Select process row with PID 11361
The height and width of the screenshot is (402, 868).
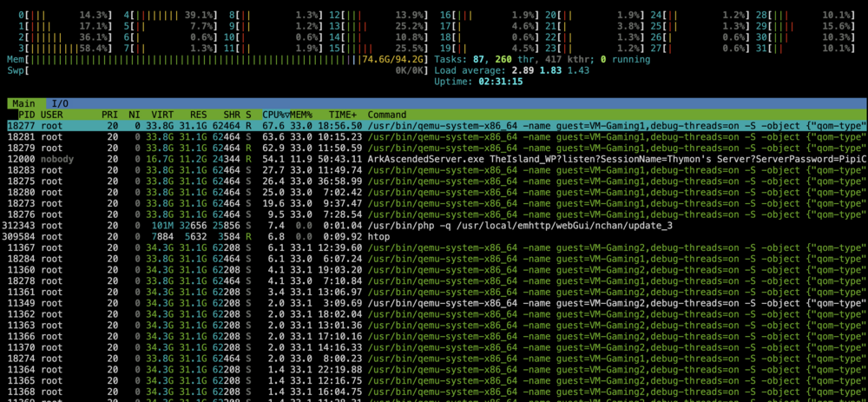[x=437, y=292]
